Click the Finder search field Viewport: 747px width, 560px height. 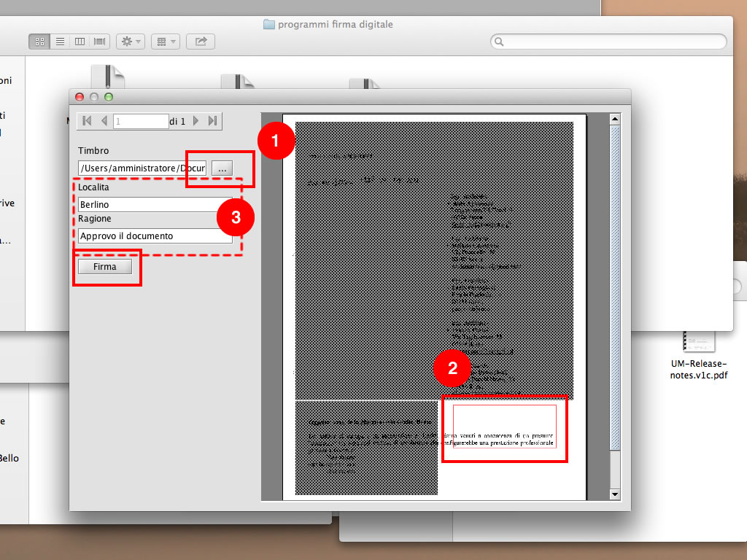click(x=609, y=42)
